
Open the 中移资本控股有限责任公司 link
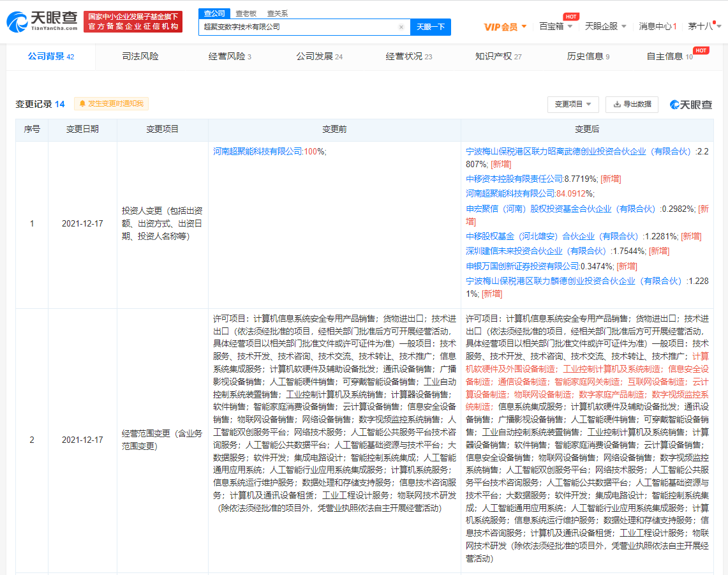(x=514, y=179)
